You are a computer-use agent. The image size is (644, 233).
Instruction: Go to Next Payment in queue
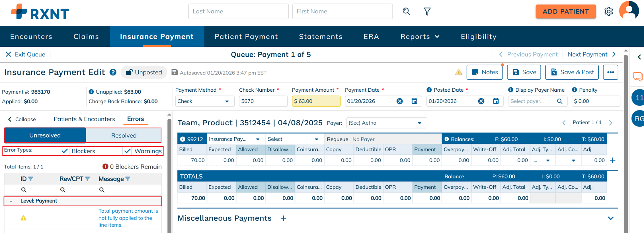click(x=591, y=54)
